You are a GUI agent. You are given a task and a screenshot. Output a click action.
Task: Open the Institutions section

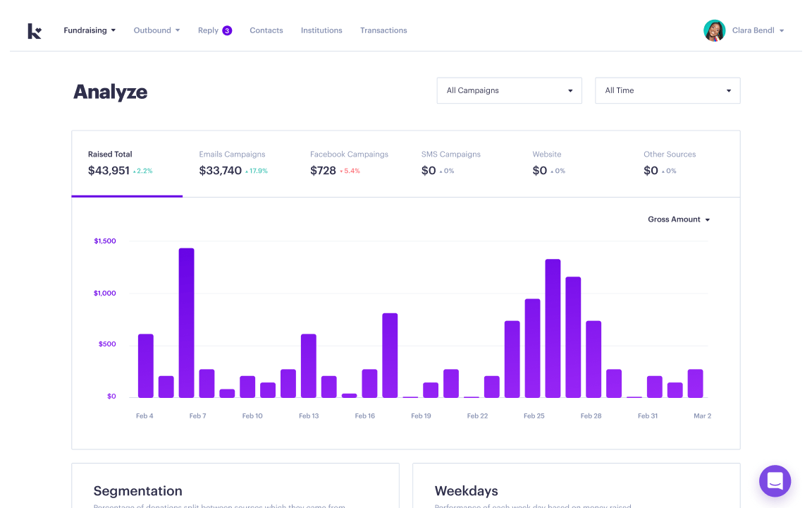[x=321, y=30]
